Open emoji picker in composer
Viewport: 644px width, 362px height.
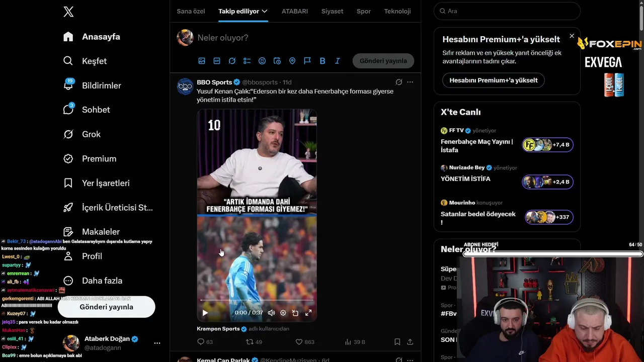click(x=262, y=61)
